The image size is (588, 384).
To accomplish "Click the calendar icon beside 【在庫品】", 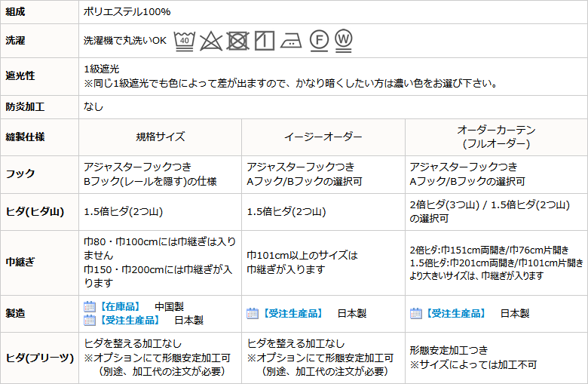I will (x=89, y=306).
